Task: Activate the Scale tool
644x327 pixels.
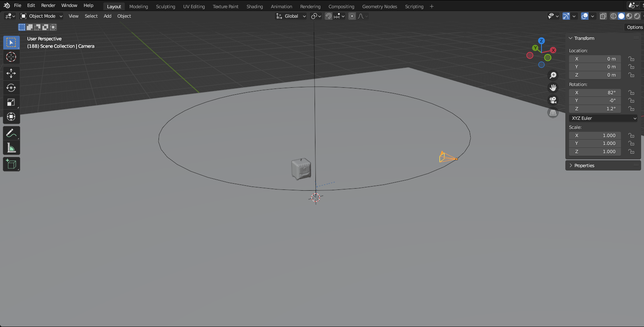Action: pos(11,102)
